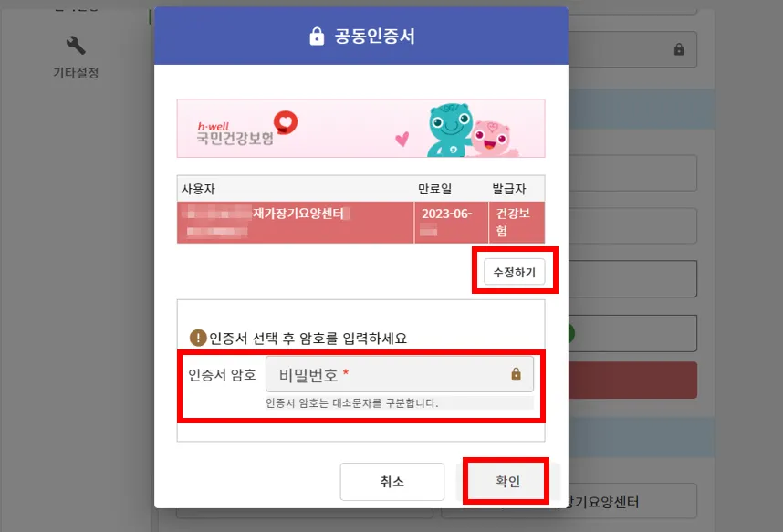Click the lock icon in the background field
The image size is (783, 532).
(679, 49)
